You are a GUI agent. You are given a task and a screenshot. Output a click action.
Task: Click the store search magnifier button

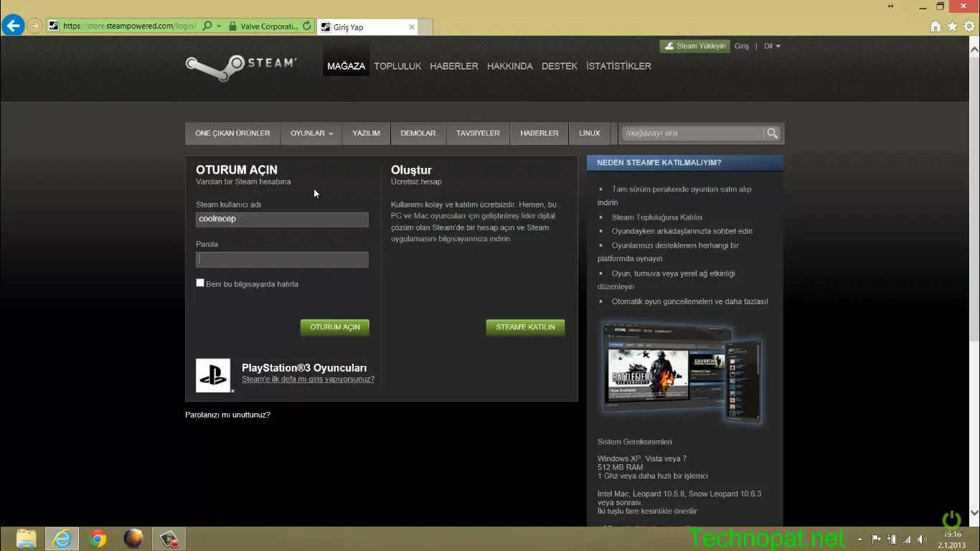click(x=772, y=133)
